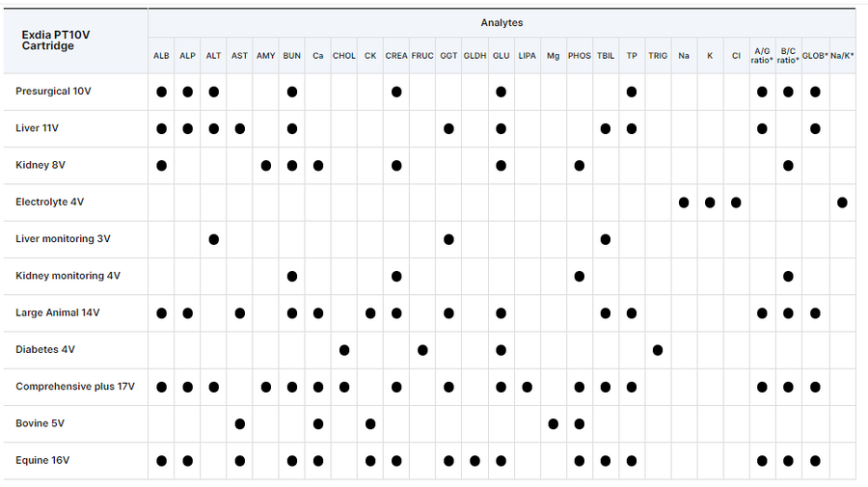The width and height of the screenshot is (868, 487).
Task: Click the TP column header
Action: [x=632, y=56]
